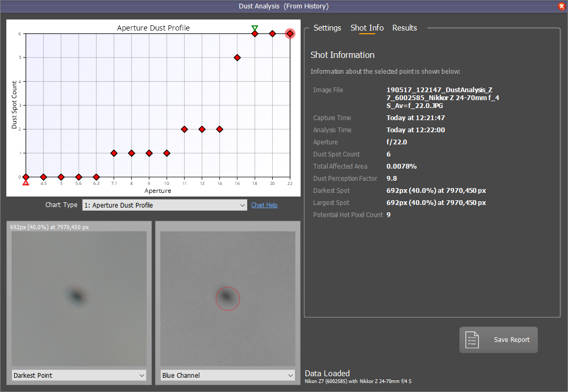Image resolution: width=568 pixels, height=392 pixels.
Task: Click the circled dust spot in blue channel preview
Action: point(228,299)
